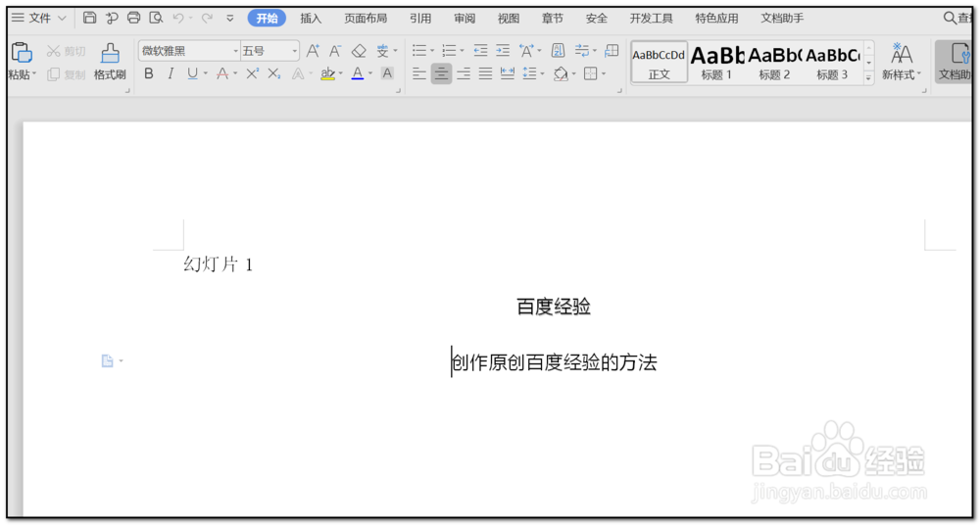The image size is (980, 525).
Task: Increase font size with A+ icon
Action: click(x=313, y=51)
